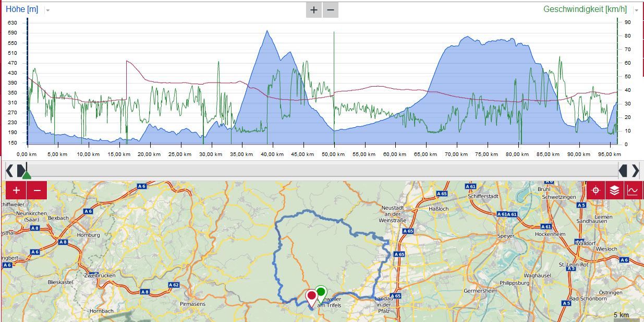The height and width of the screenshot is (322, 644).
Task: Click the left range handle of slider
Action: pyautogui.click(x=20, y=170)
